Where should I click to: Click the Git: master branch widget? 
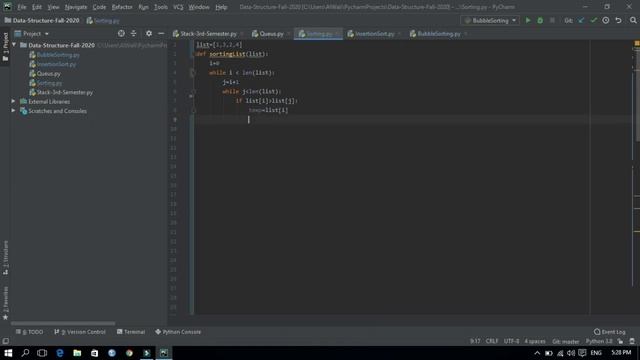click(565, 341)
